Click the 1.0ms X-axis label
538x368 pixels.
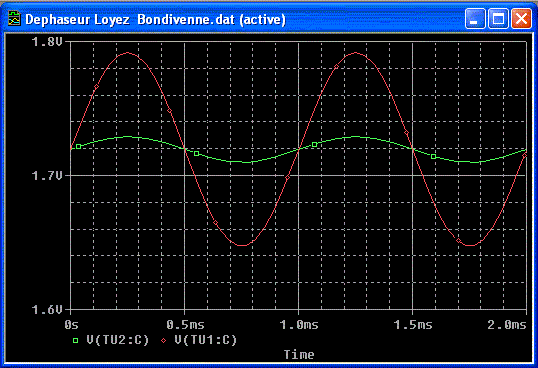(x=299, y=324)
